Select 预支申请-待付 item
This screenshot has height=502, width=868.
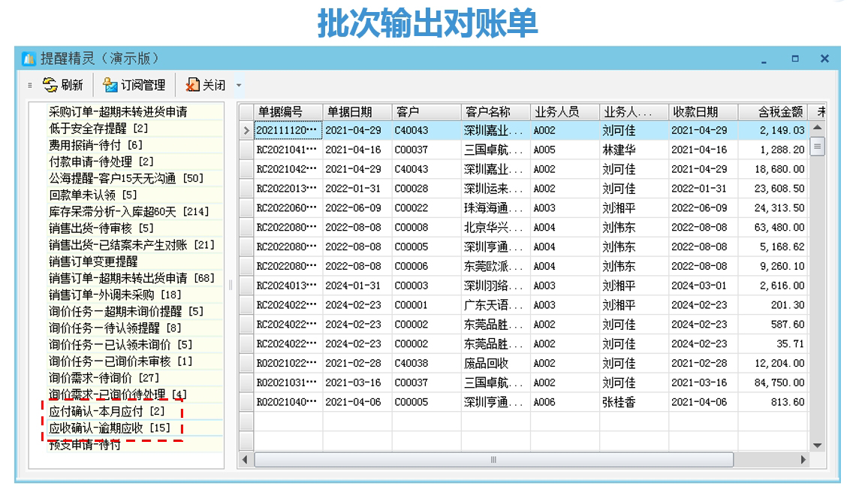[84, 444]
